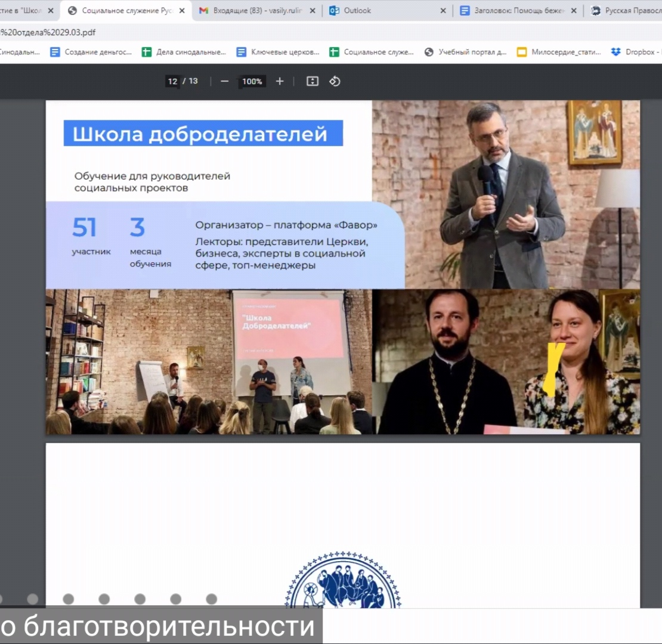Switch to the Outlook tab
The width and height of the screenshot is (662, 644).
pyautogui.click(x=382, y=11)
